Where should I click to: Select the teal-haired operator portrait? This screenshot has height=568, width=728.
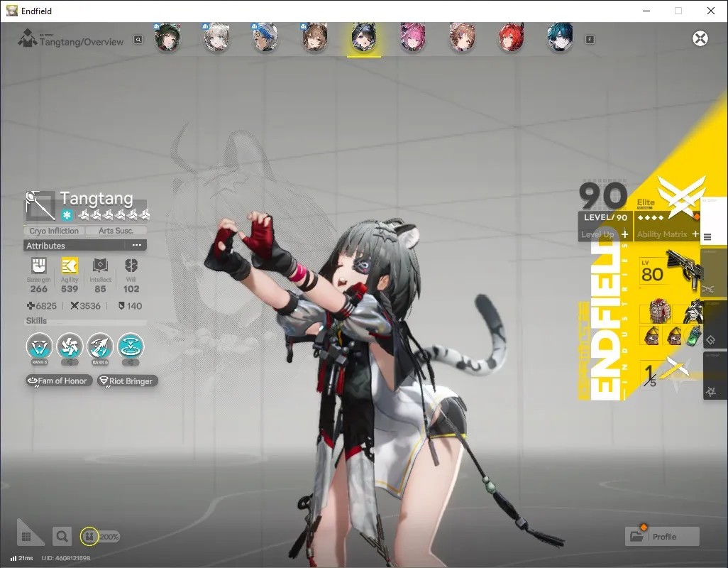(x=559, y=37)
